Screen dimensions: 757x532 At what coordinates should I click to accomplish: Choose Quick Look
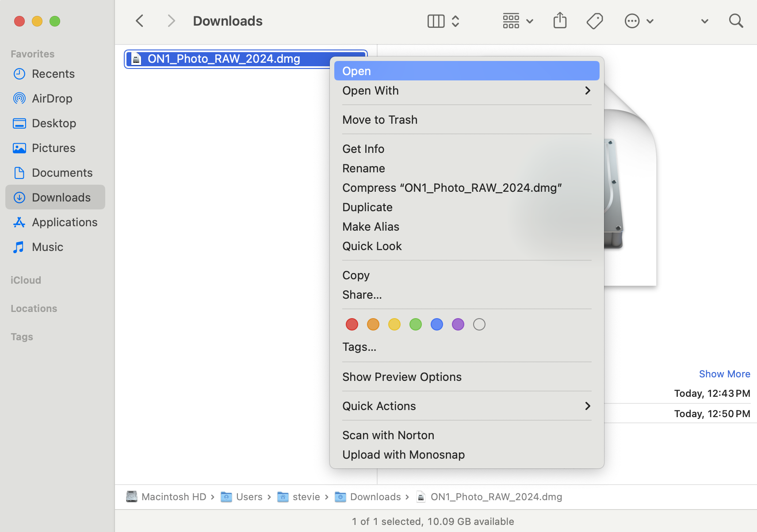[467, 246]
